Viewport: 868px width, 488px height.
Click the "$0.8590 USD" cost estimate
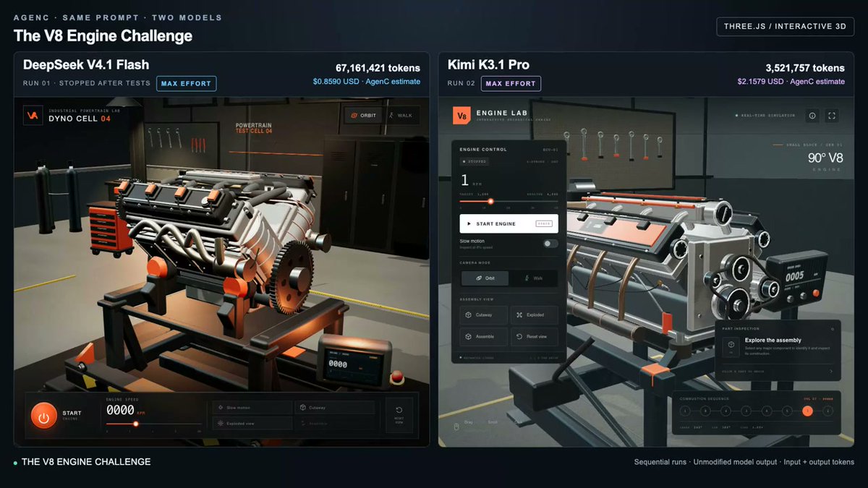coord(336,82)
